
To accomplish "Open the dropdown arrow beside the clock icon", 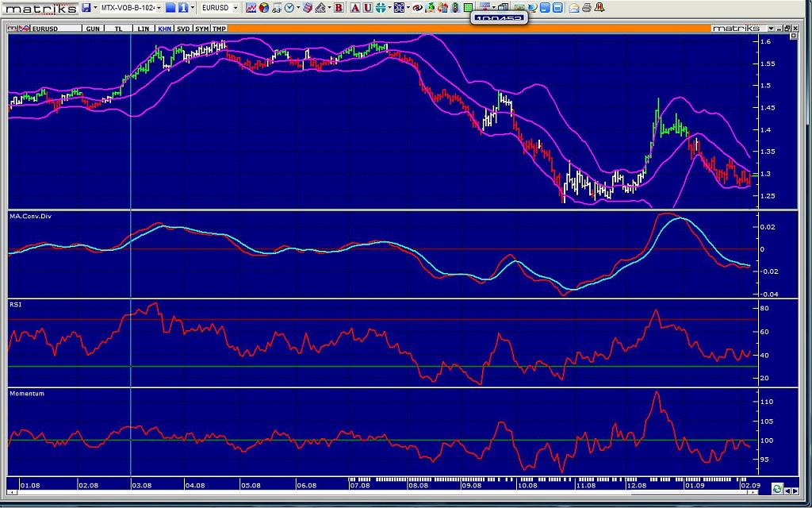I will click(297, 8).
